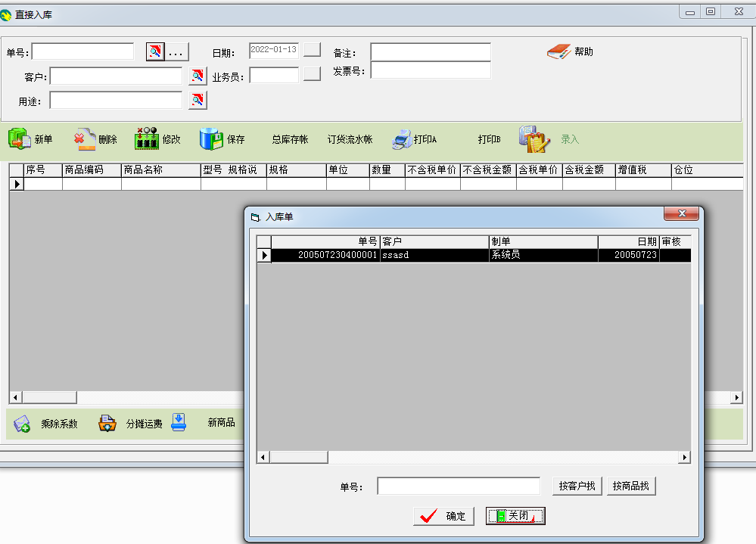Click the 关闭 button in 入库单 dialog
This screenshot has height=544, width=756.
(515, 516)
